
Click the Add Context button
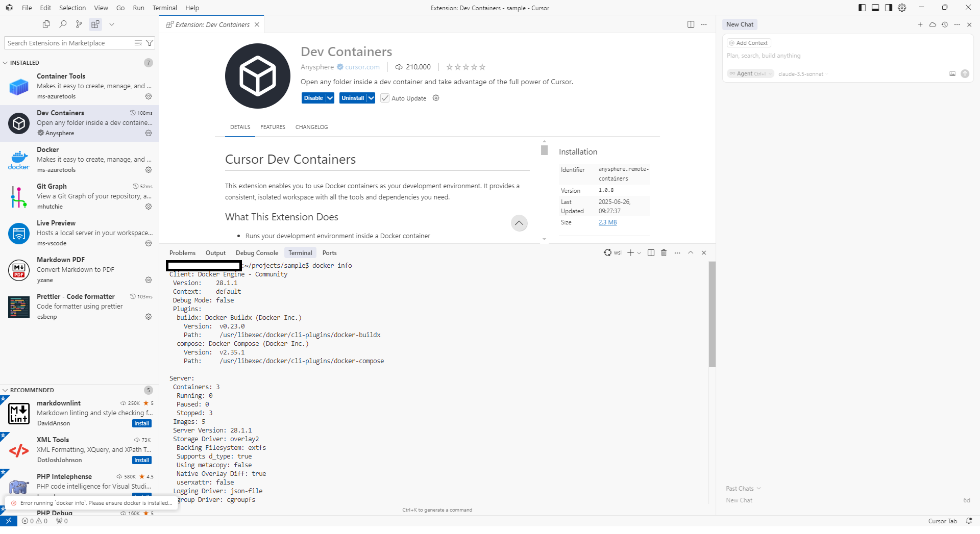click(x=748, y=43)
